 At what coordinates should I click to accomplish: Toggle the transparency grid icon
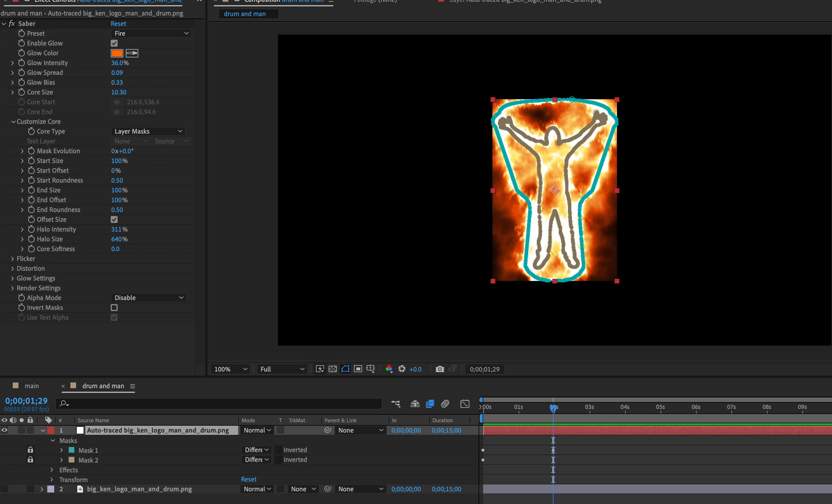[x=333, y=369]
